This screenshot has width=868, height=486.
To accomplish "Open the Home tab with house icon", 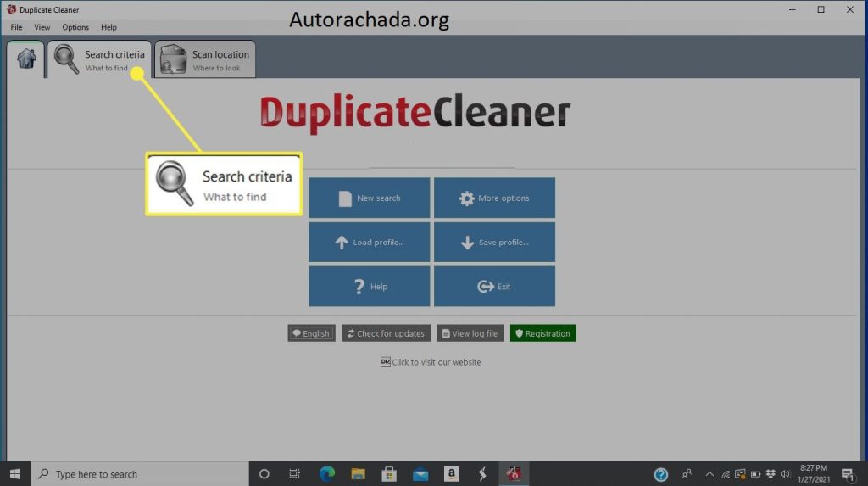I will pos(26,59).
